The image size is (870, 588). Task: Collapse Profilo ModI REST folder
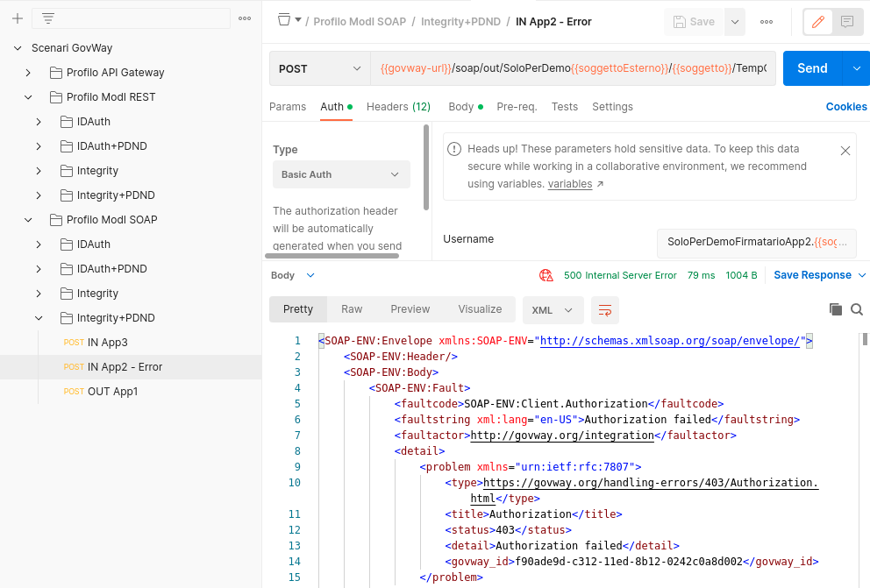pos(28,97)
